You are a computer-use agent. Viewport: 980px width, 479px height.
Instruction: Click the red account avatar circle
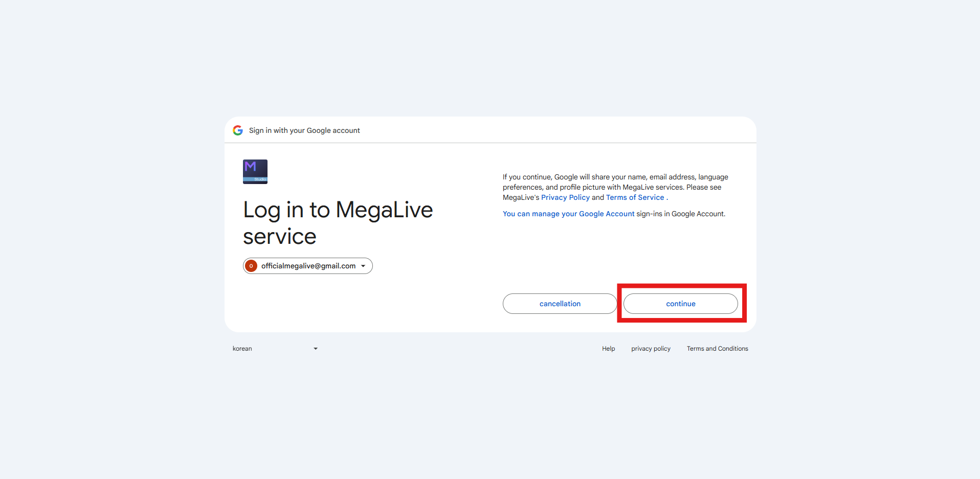pyautogui.click(x=251, y=266)
